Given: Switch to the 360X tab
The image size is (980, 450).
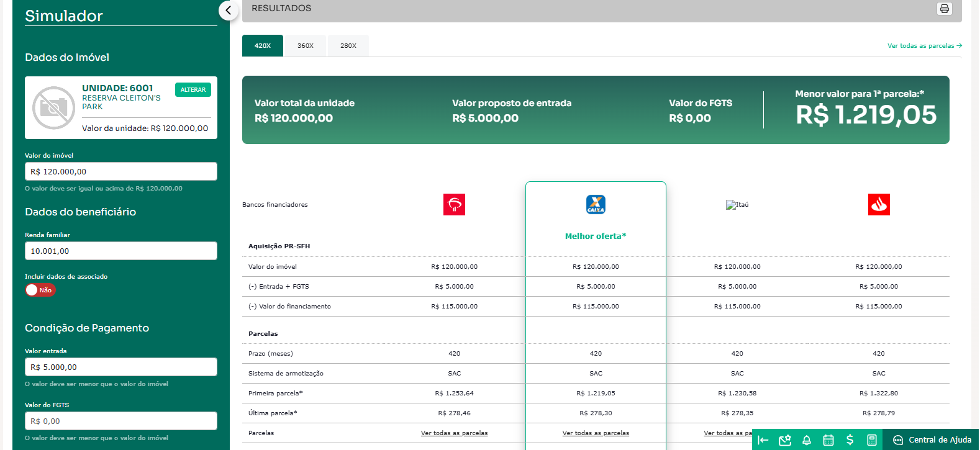Looking at the screenshot, I should tap(306, 46).
